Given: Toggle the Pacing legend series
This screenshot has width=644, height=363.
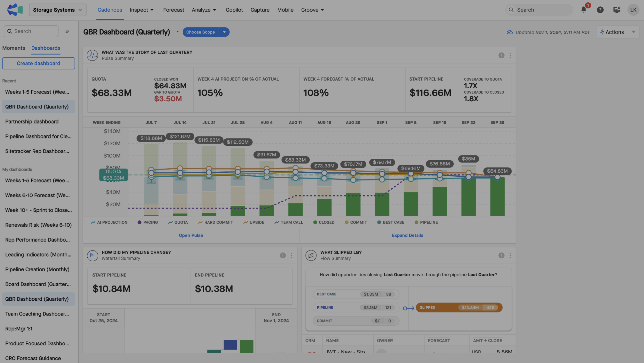Looking at the screenshot, I should tap(148, 222).
